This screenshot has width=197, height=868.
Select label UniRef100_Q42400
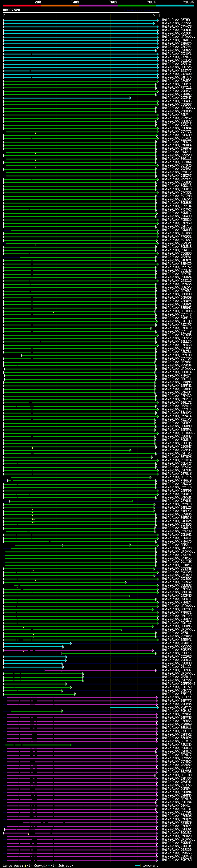177,74
